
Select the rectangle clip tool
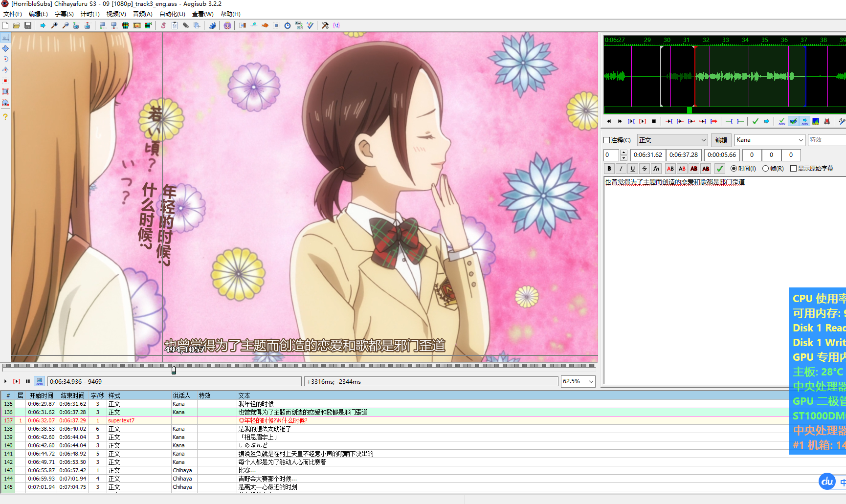[5, 91]
